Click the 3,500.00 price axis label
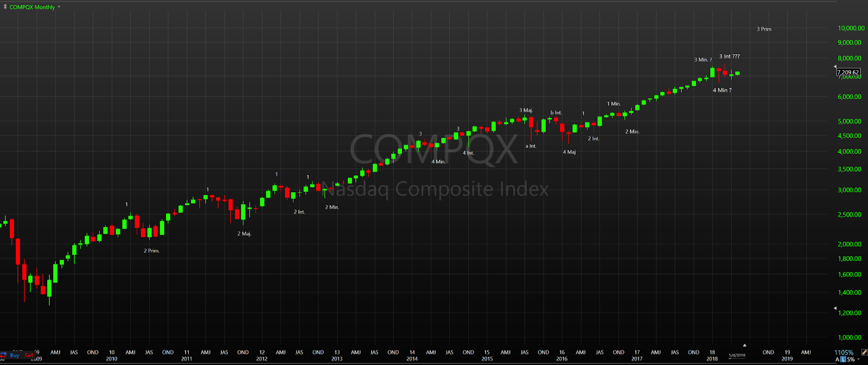The height and width of the screenshot is (365, 868). 850,169
